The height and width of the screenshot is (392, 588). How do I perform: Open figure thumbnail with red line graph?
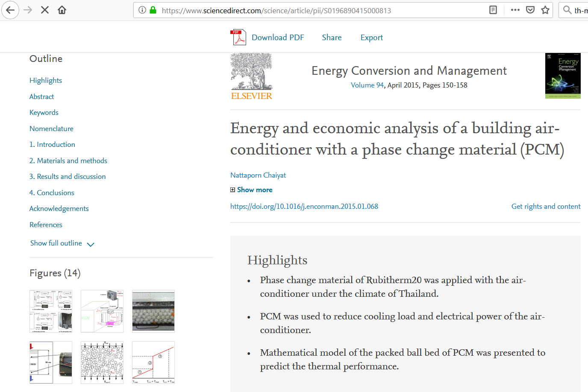[x=153, y=363]
